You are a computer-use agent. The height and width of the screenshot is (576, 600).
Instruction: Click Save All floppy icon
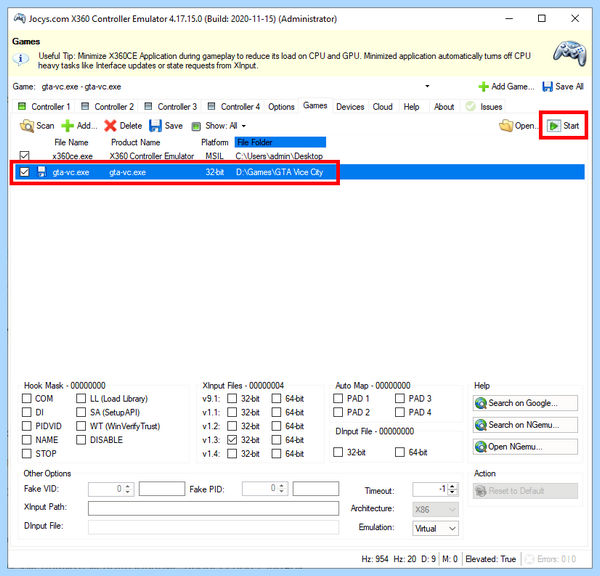pyautogui.click(x=548, y=86)
